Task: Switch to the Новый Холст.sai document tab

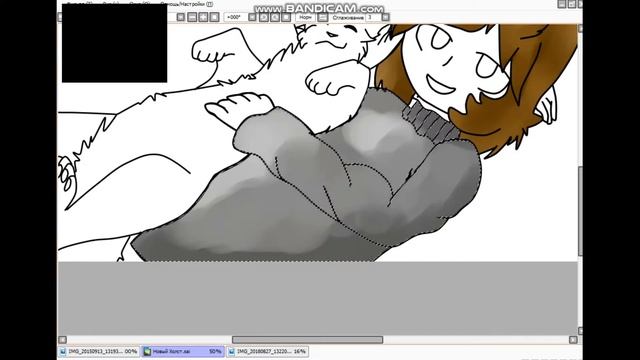Action: pyautogui.click(x=183, y=351)
